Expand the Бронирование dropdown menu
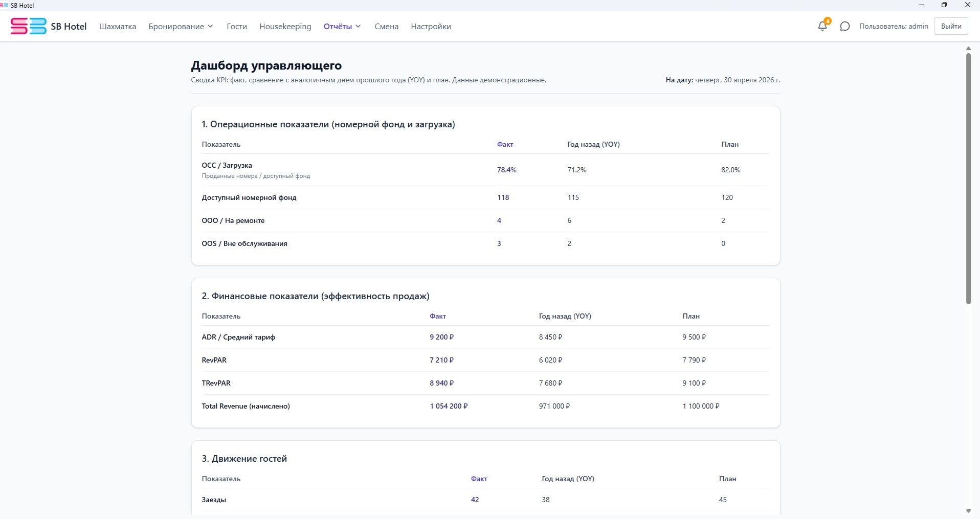Viewport: 980px width, 519px height. 181,26
